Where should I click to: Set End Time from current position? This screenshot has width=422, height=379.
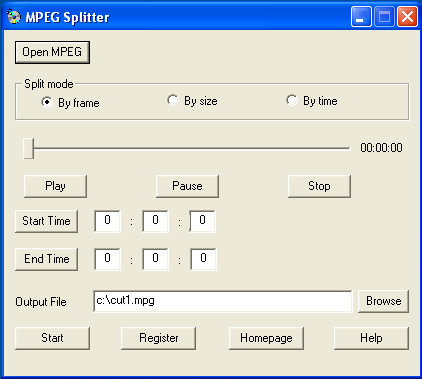coord(46,259)
